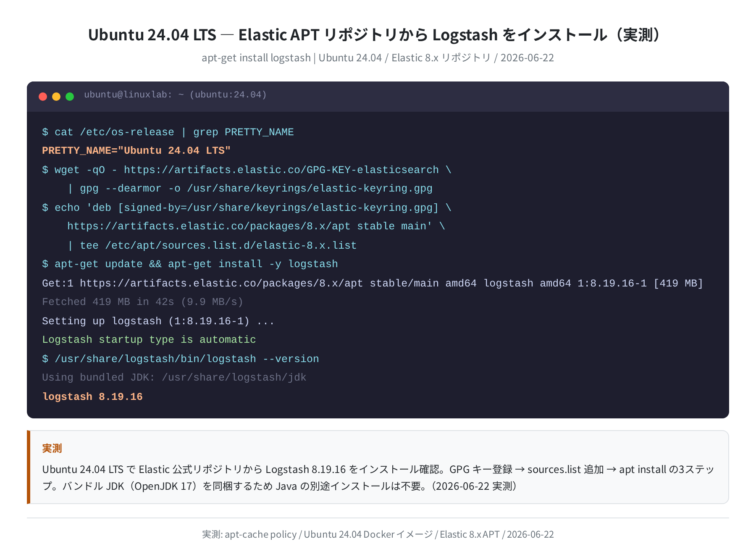Click the callout paragraph starting 'Ubuntu 24.04 LTS で Elastic'
The height and width of the screenshot is (557, 756).
378,478
